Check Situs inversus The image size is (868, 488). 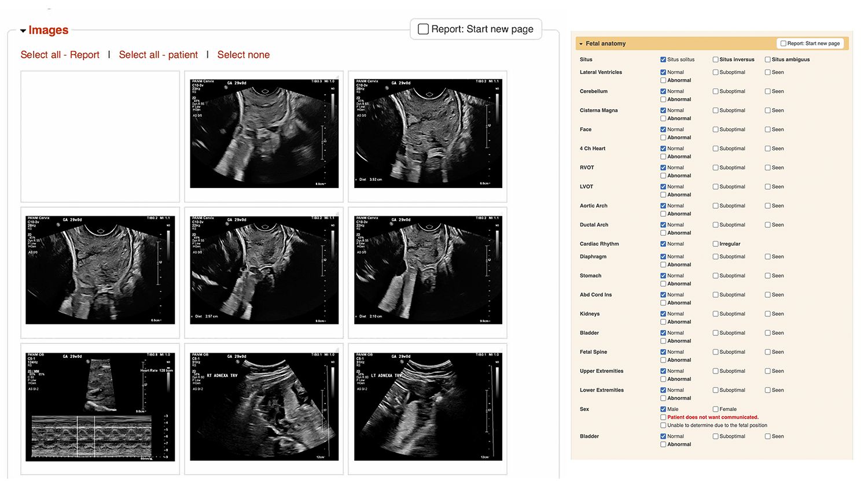pyautogui.click(x=715, y=60)
